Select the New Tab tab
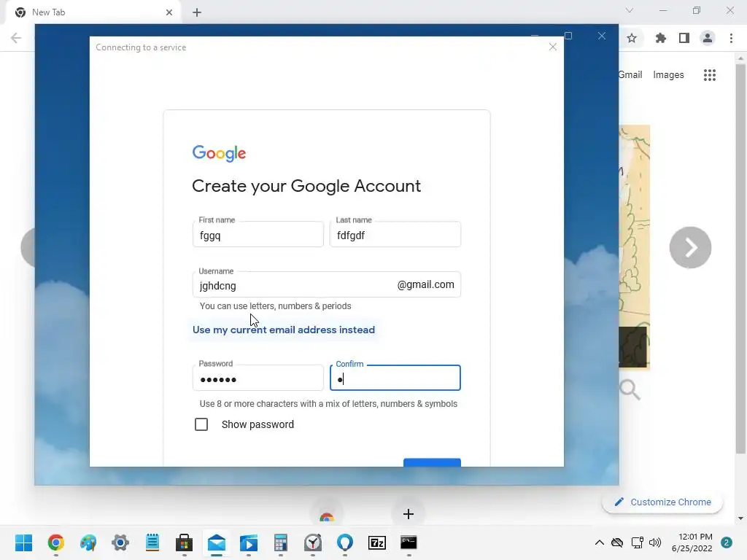Screen dimensions: 747x560 pyautogui.click(x=93, y=12)
